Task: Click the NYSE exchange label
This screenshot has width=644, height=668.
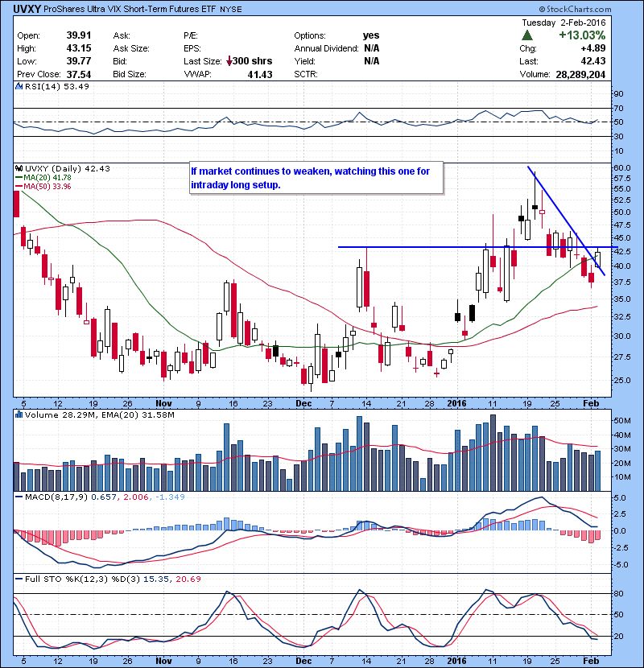Action: (x=230, y=10)
